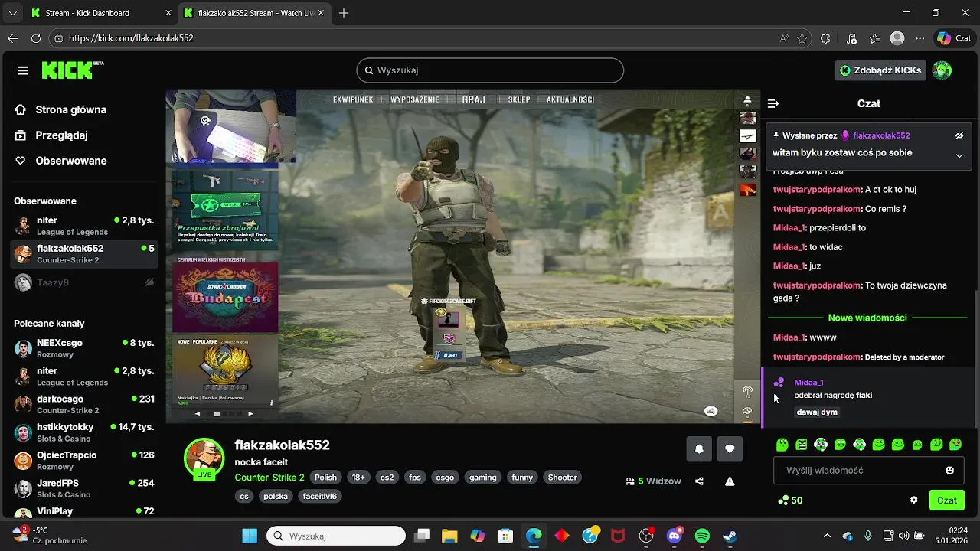Open recommended channel darkocsgo
This screenshot has width=980, height=551.
(84, 404)
